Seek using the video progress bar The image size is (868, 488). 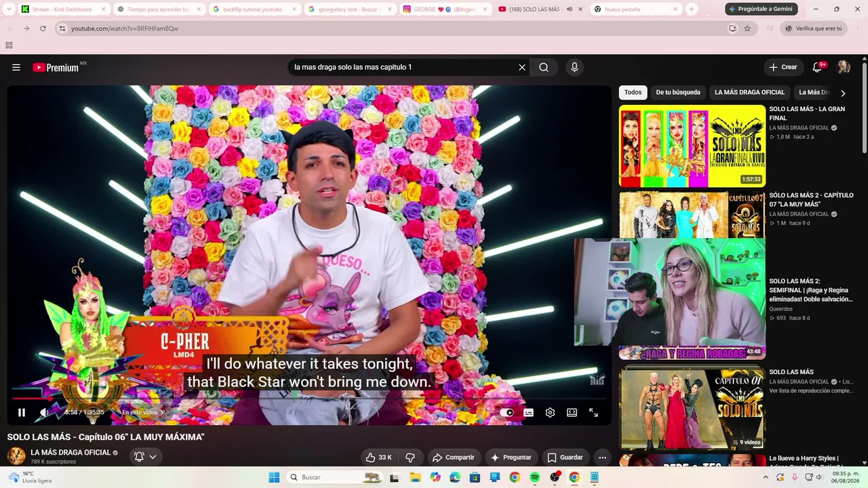click(x=309, y=399)
